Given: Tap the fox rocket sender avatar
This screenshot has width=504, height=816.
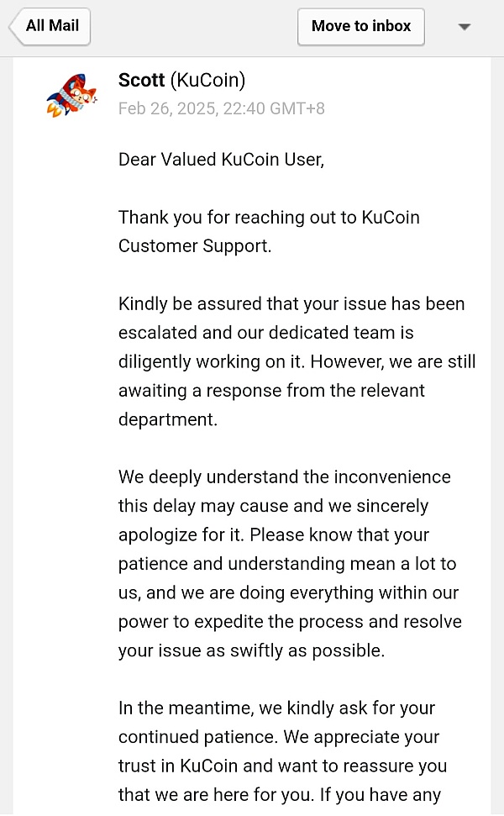Looking at the screenshot, I should [71, 95].
